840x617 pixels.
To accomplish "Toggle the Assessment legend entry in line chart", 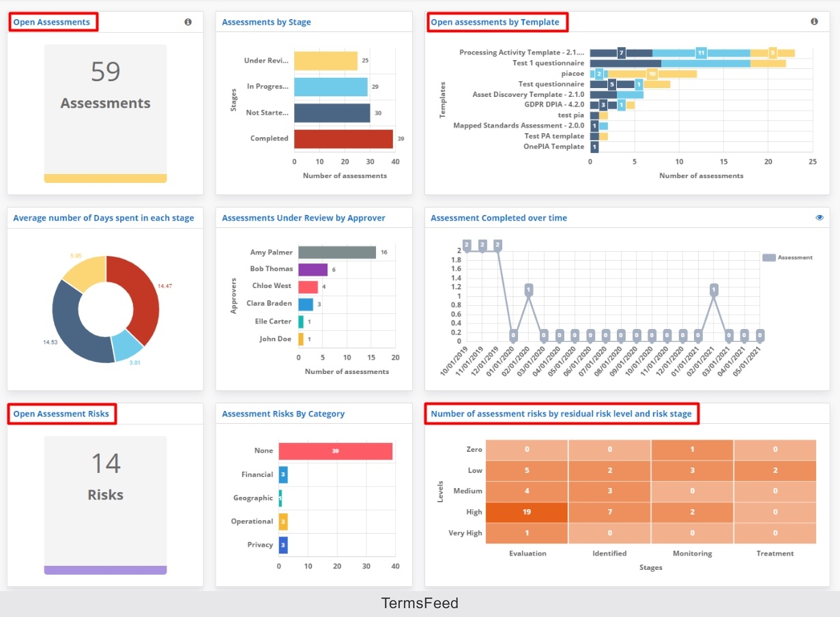I will (x=787, y=257).
